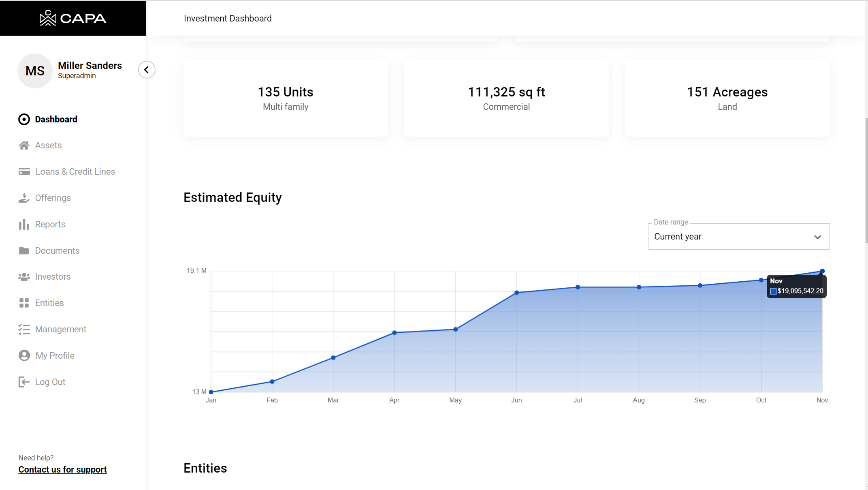Click the Assets house icon
Screen dimensions: 868x490
24,146
